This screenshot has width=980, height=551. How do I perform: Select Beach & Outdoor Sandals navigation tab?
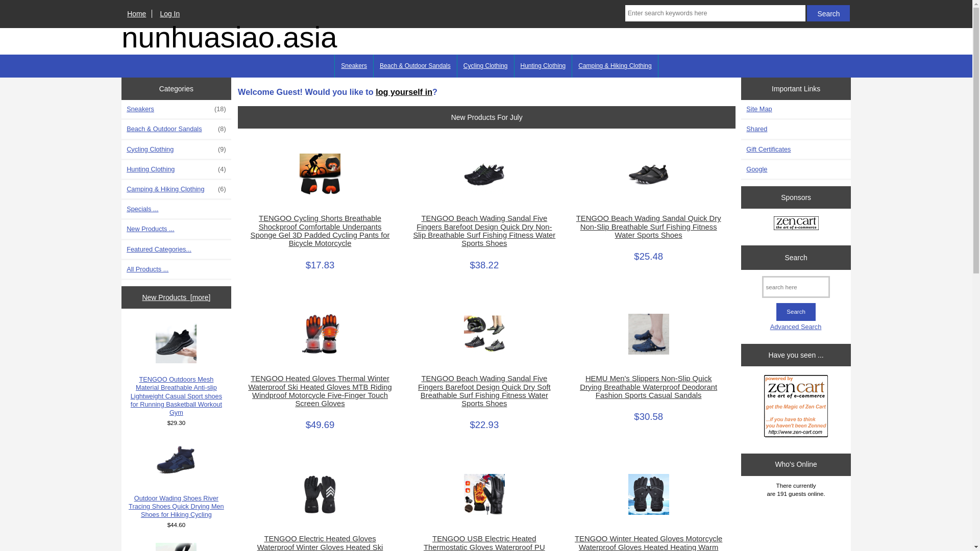tap(415, 66)
